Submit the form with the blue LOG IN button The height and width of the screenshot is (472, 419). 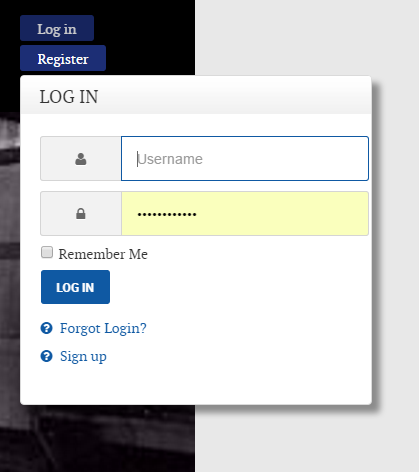[x=75, y=287]
